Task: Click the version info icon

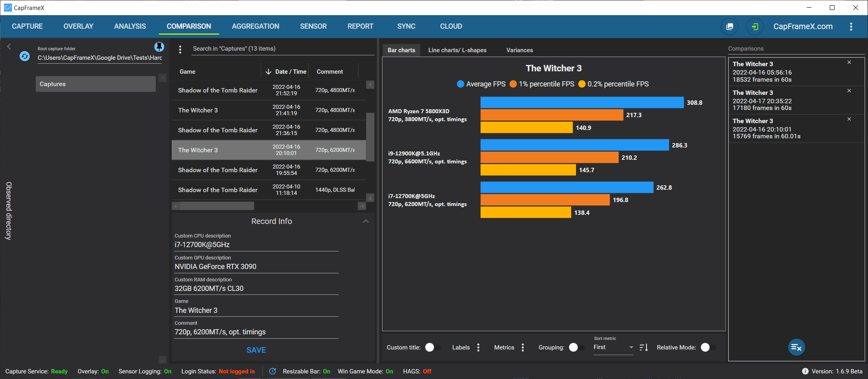Action: click(x=805, y=371)
